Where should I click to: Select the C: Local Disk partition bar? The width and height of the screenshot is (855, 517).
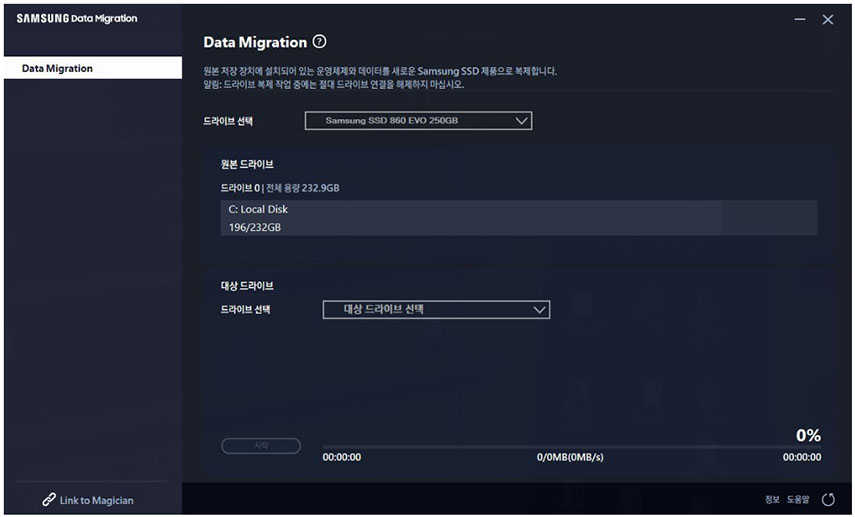(519, 218)
